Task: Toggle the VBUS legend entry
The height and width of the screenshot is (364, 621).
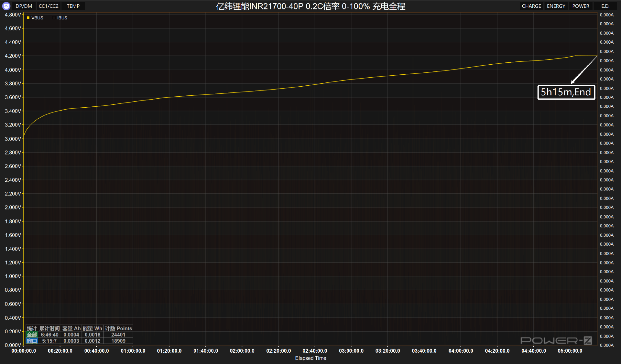Action: pyautogui.click(x=35, y=18)
